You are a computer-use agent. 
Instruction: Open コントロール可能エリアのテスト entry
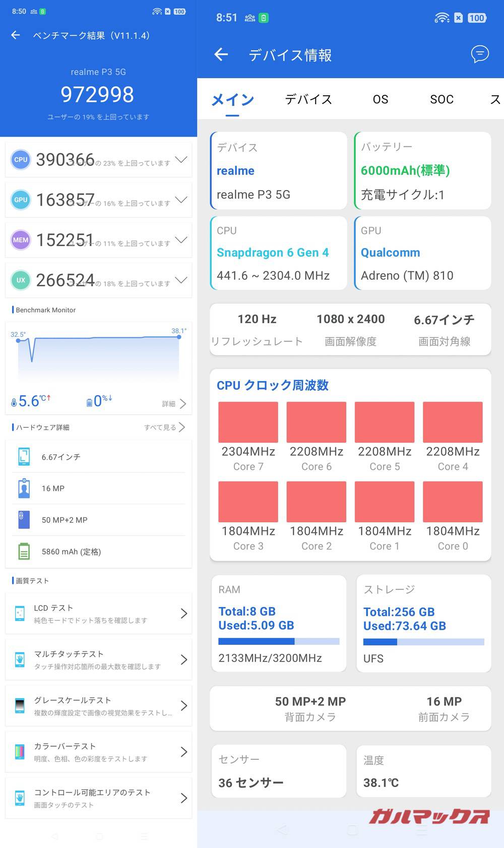[98, 798]
